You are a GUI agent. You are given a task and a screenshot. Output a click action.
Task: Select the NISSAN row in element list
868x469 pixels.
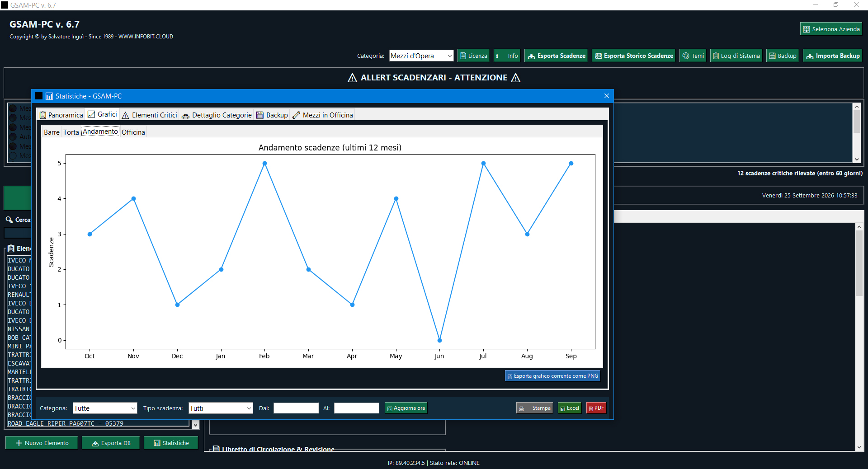[19, 329]
